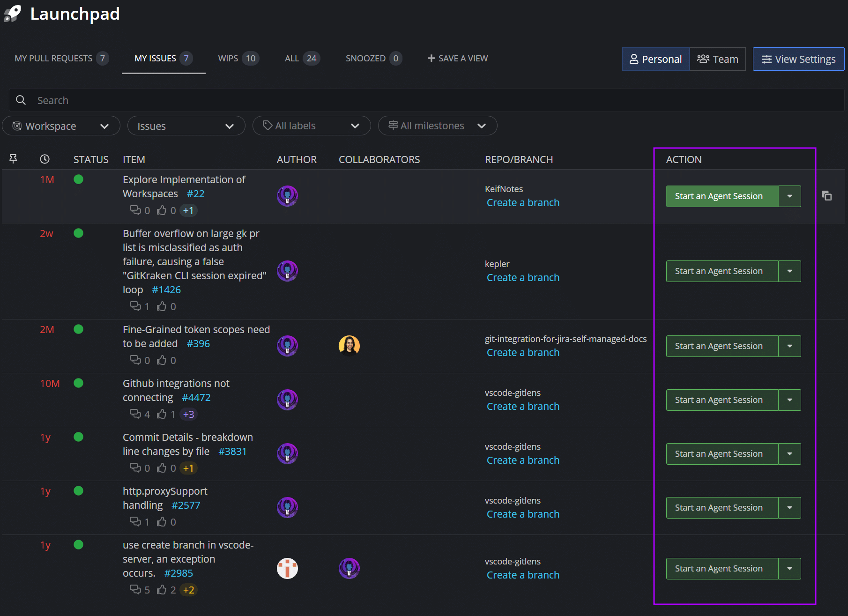Click comments icon on issue #22
The image size is (848, 616).
[135, 210]
